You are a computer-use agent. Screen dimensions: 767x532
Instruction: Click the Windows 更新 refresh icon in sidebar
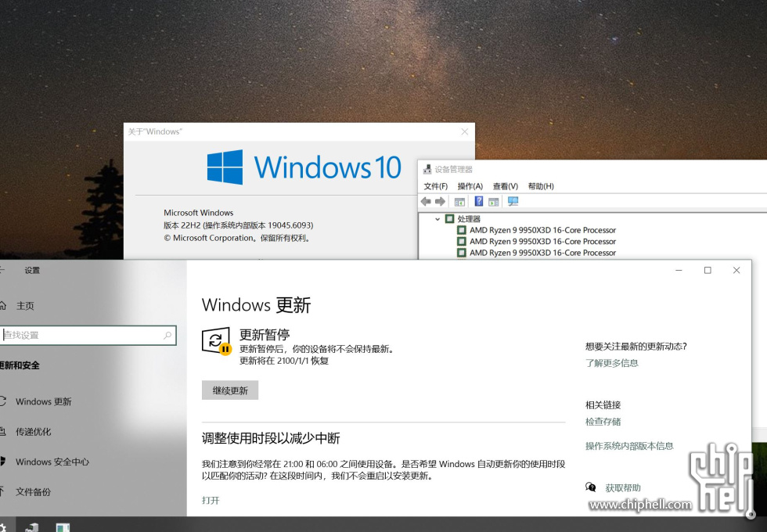(2, 401)
